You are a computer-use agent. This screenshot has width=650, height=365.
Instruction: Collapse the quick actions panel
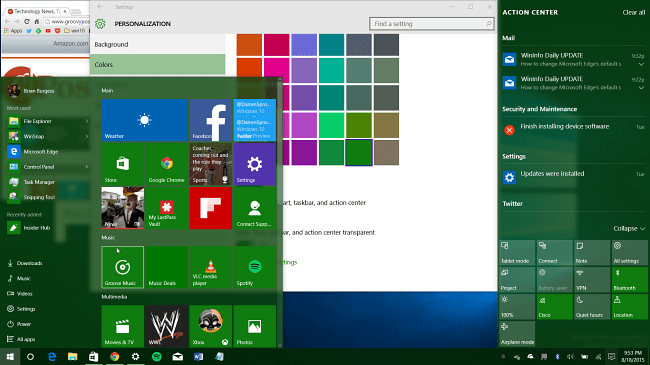click(629, 229)
